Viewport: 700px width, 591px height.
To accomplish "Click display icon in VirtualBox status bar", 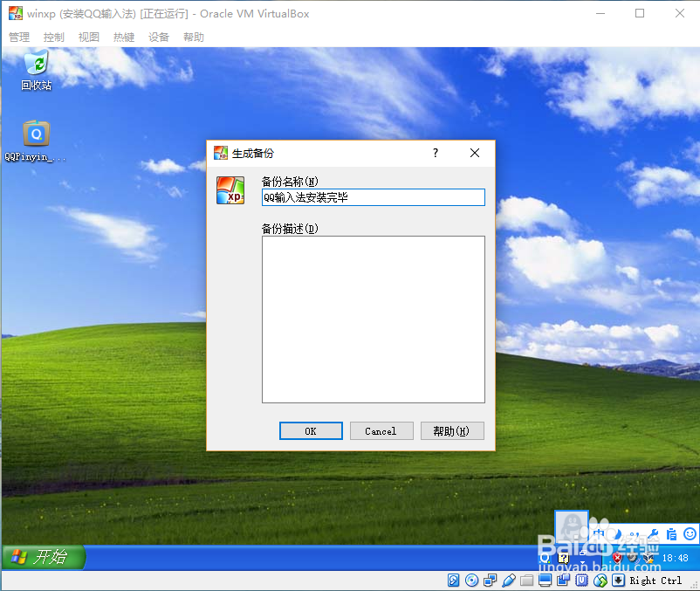I will click(x=543, y=581).
